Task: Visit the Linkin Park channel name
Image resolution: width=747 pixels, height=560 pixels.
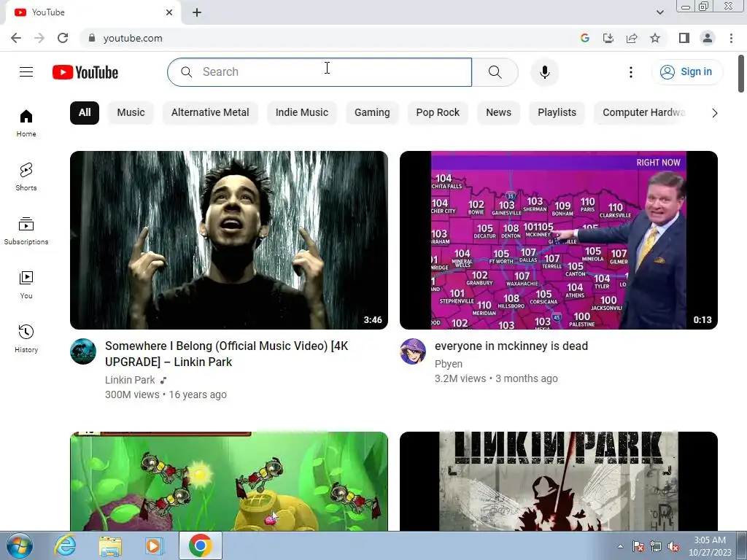Action: 130,380
